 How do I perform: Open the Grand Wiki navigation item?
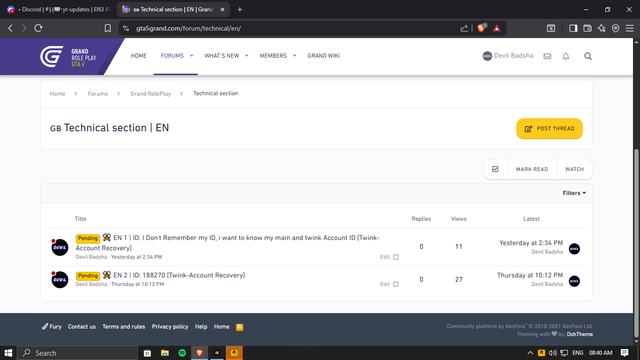click(x=323, y=56)
